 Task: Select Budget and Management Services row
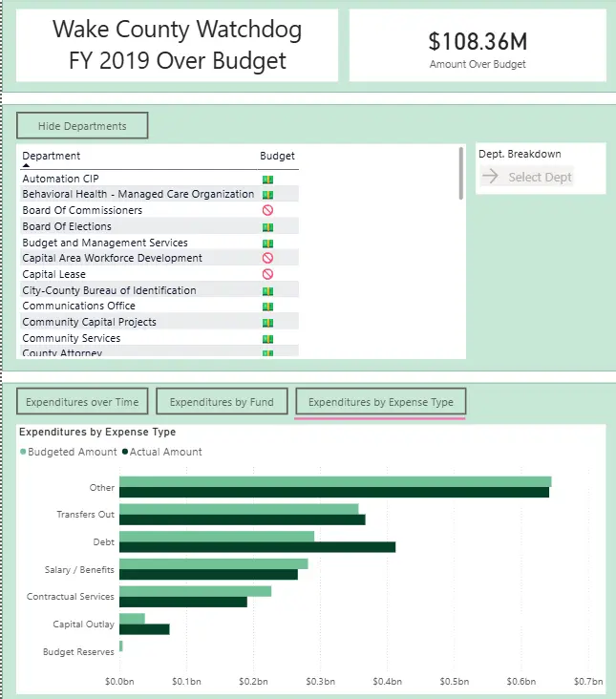[159, 242]
